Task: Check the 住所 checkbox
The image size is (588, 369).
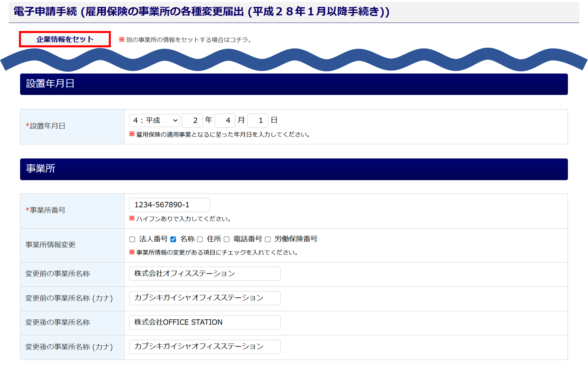Action: click(200, 239)
